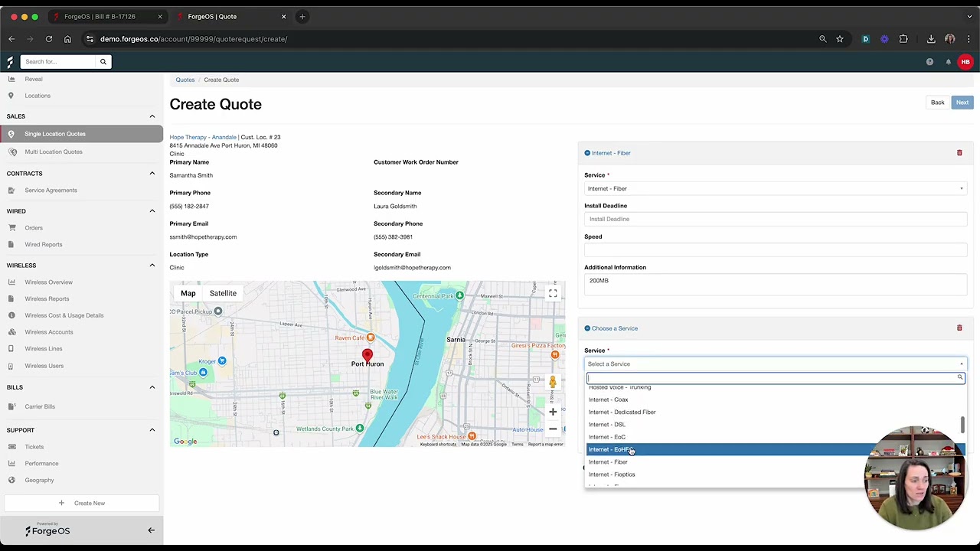Bookmark this page with the star icon
Image resolution: width=980 pixels, height=551 pixels.
[840, 39]
